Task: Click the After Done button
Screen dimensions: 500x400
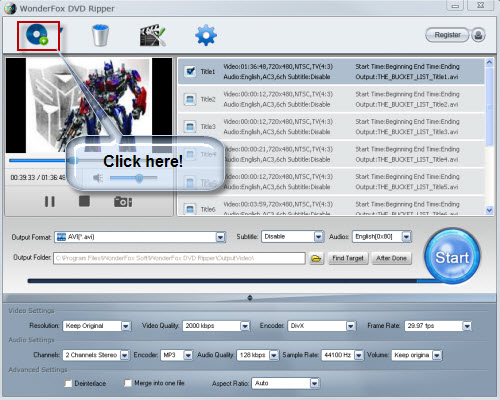Action: (x=391, y=258)
